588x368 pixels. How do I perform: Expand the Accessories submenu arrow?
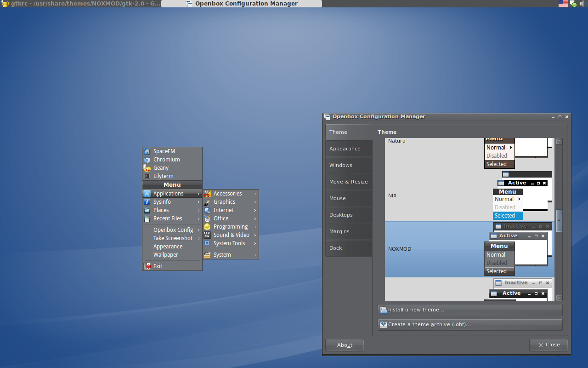pyautogui.click(x=255, y=194)
